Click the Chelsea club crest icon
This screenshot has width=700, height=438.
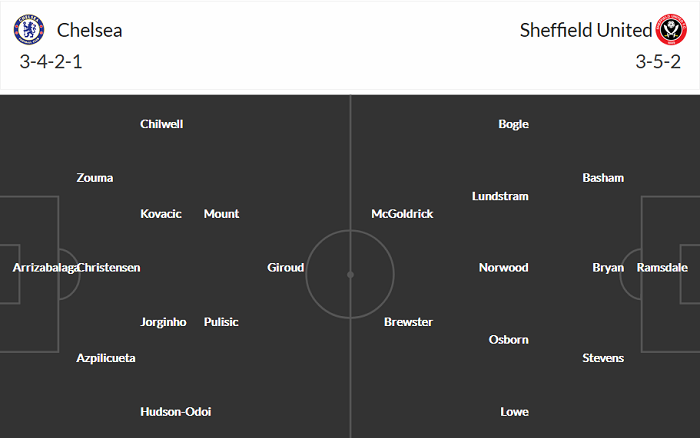pyautogui.click(x=29, y=30)
